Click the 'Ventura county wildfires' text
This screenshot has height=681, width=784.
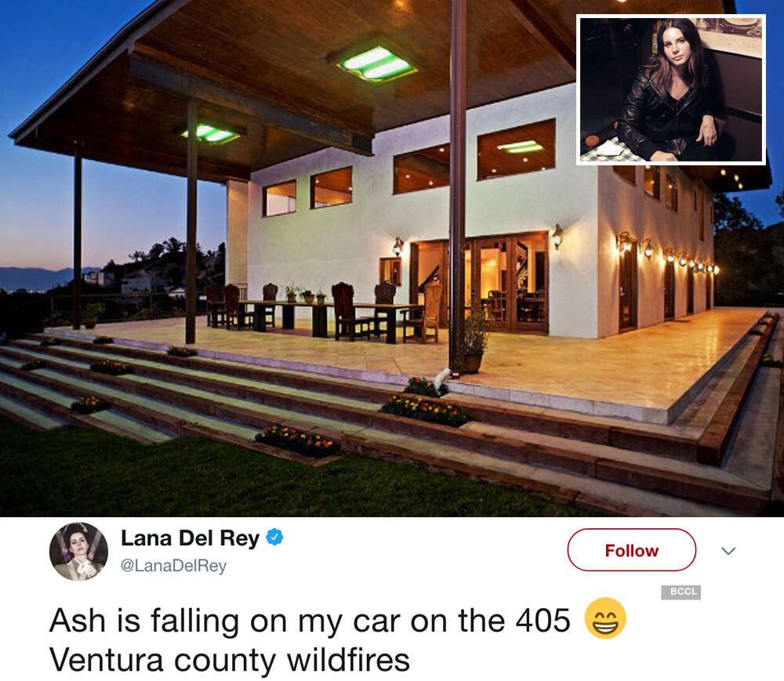click(x=230, y=661)
